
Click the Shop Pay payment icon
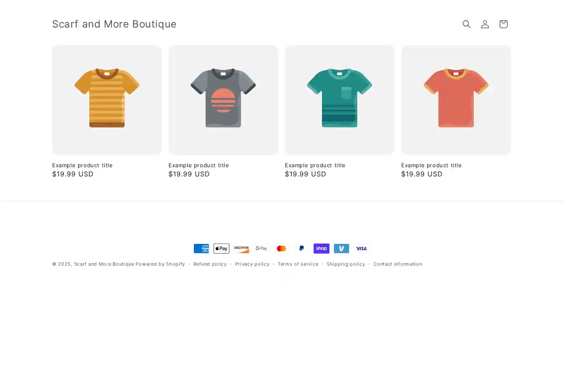click(322, 249)
